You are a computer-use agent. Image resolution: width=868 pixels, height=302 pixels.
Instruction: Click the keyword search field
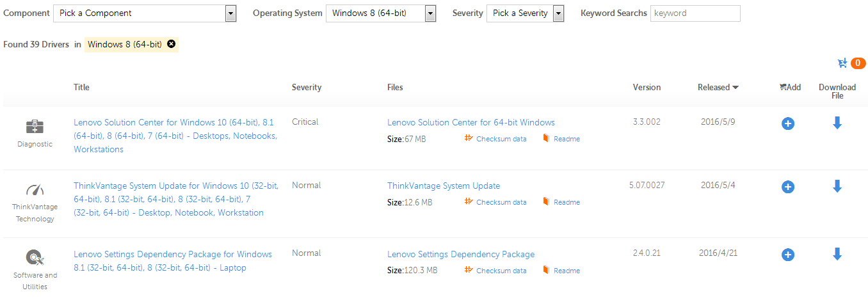point(695,13)
